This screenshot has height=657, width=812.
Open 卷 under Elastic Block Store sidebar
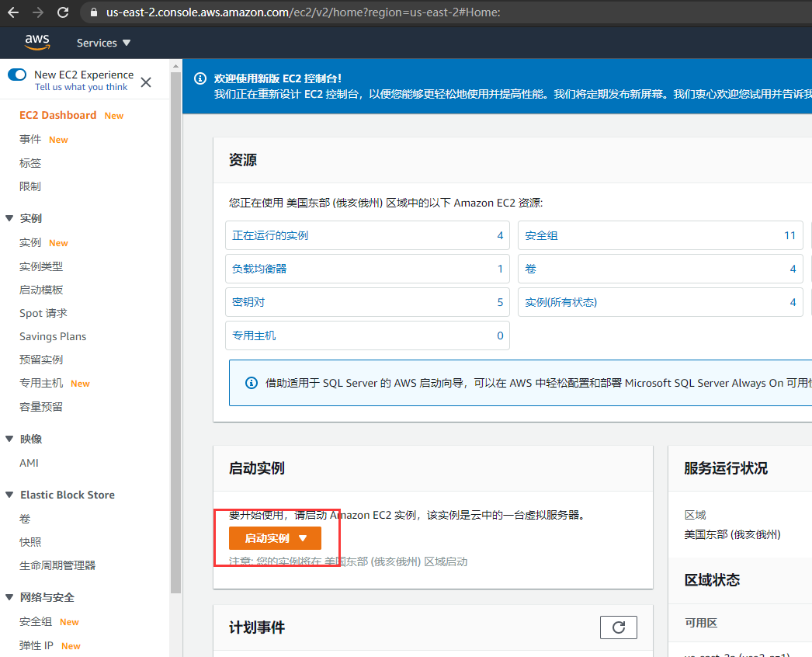click(x=25, y=519)
